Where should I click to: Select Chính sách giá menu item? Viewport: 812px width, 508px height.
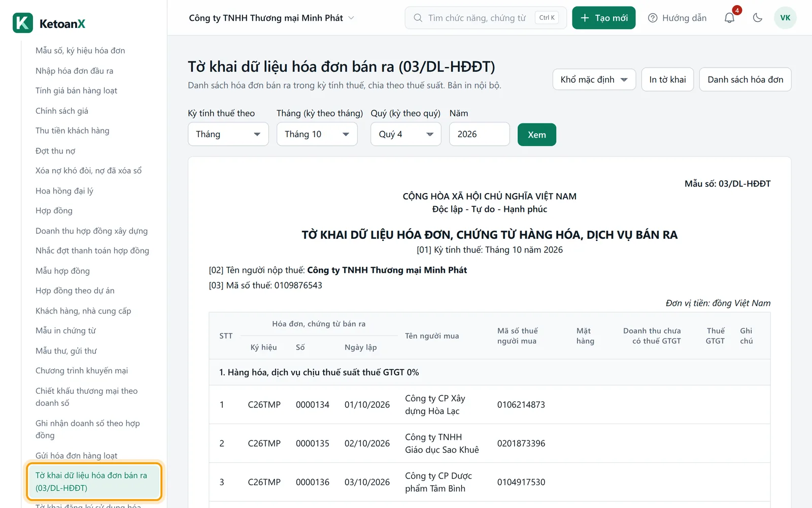point(62,111)
